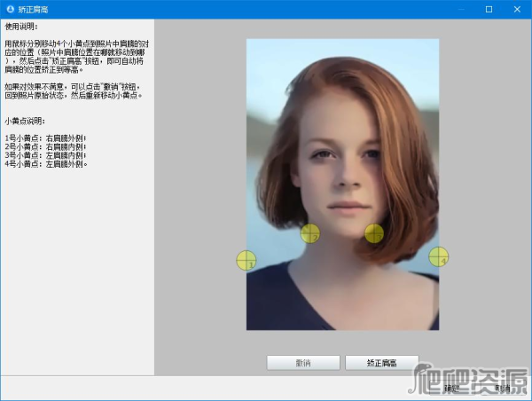This screenshot has height=401, width=532.
Task: Confirm with the 确定 button
Action: (452, 388)
